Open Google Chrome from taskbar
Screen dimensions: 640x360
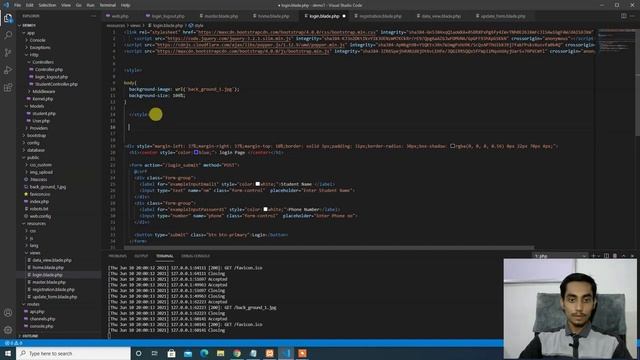coord(237,353)
